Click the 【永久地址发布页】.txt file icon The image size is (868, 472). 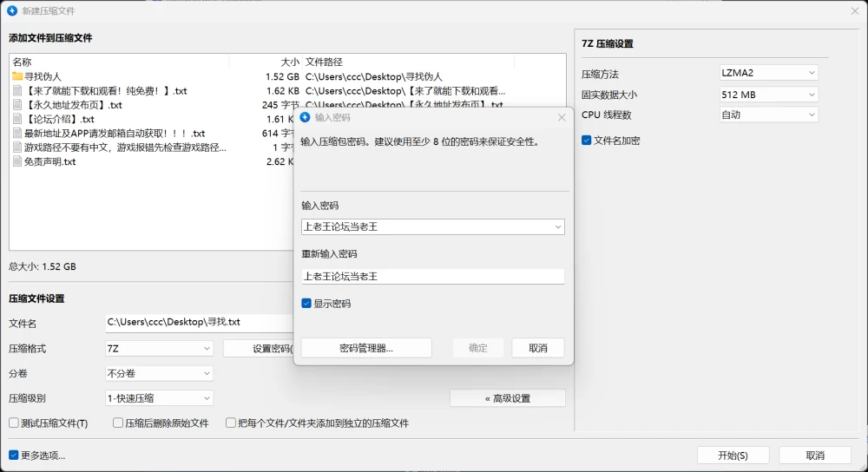pos(17,105)
